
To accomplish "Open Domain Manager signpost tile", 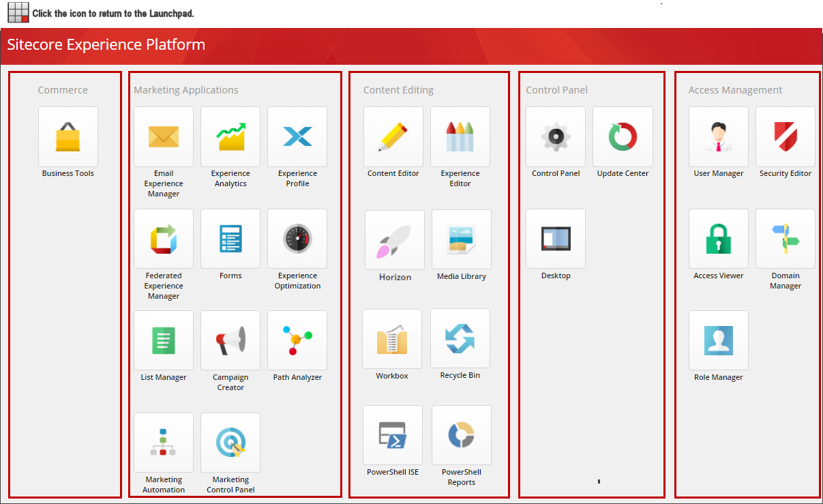I will coord(785,239).
